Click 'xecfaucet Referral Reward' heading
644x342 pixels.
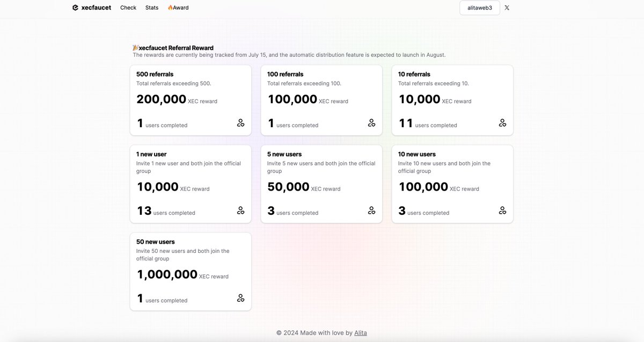173,48
